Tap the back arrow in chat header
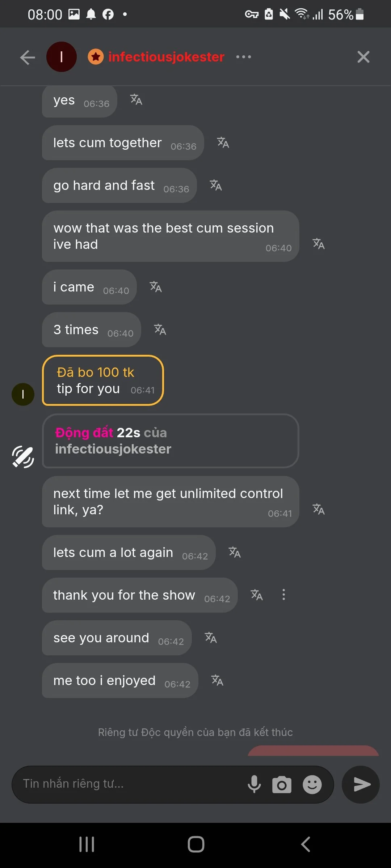The image size is (391, 868). pyautogui.click(x=28, y=57)
